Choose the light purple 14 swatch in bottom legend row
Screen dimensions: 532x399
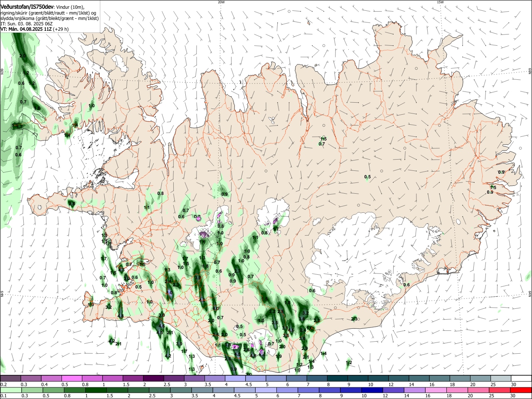(x=414, y=390)
